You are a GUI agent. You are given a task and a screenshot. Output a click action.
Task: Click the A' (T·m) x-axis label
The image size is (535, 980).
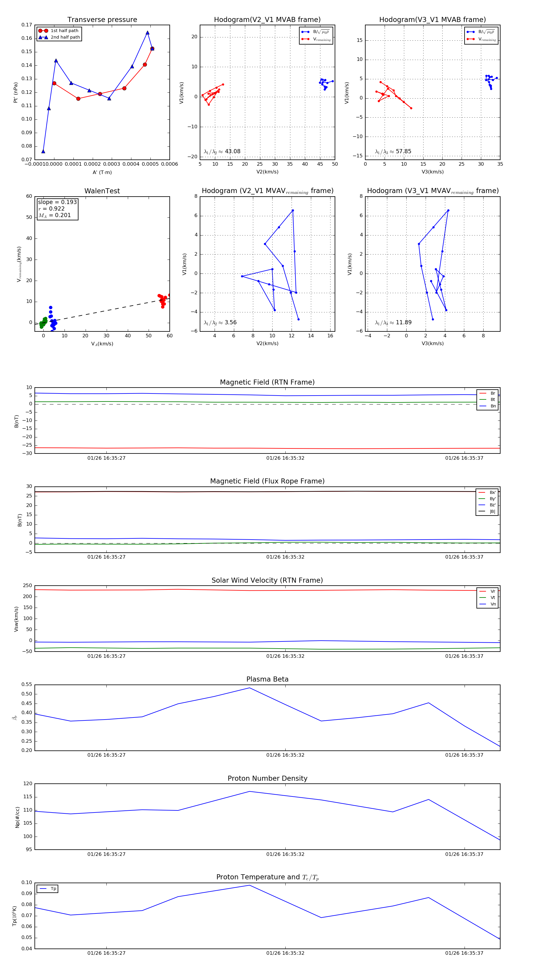pyautogui.click(x=102, y=172)
